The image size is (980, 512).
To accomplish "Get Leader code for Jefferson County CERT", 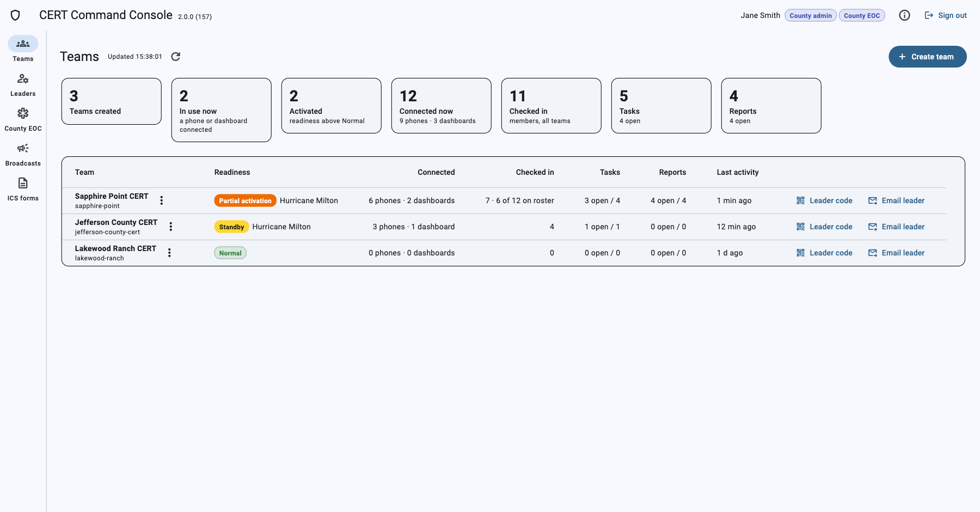I will 824,227.
